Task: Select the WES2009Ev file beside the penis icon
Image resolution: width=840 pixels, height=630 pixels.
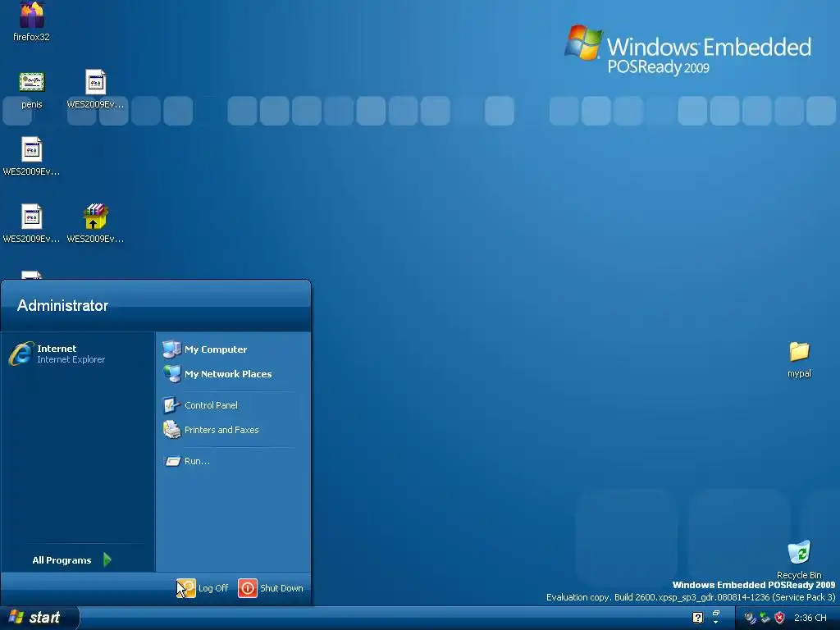Action: (x=95, y=89)
